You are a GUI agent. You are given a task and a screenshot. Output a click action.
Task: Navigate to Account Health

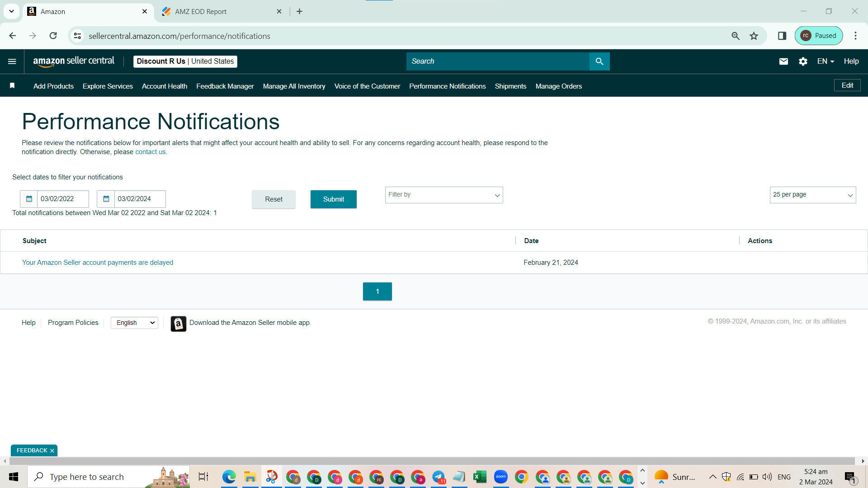click(x=165, y=86)
